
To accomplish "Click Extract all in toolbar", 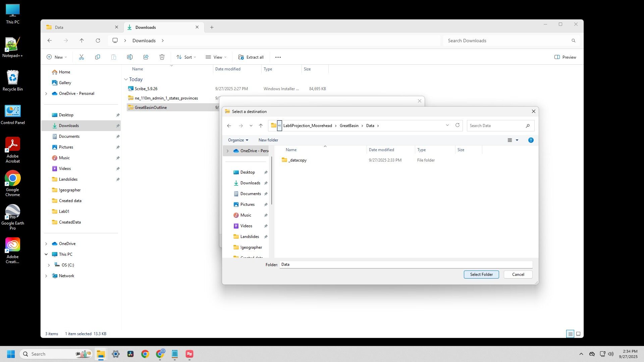I will [251, 57].
